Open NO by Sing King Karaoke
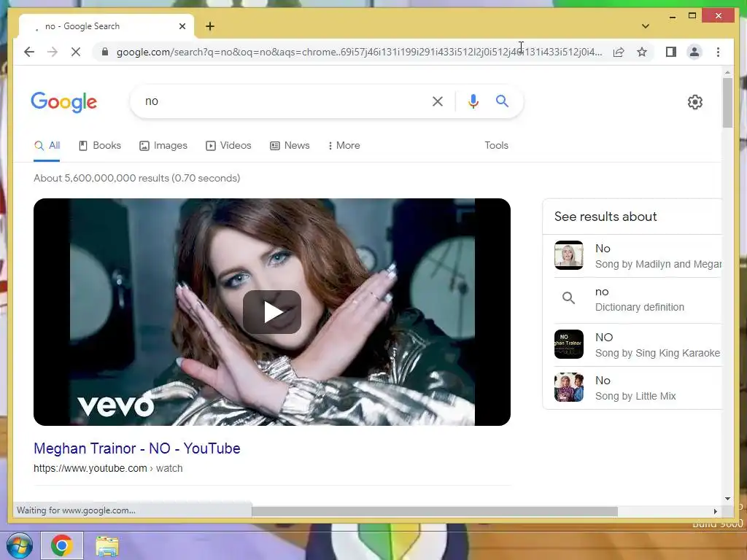The width and height of the screenshot is (747, 560). click(638, 345)
